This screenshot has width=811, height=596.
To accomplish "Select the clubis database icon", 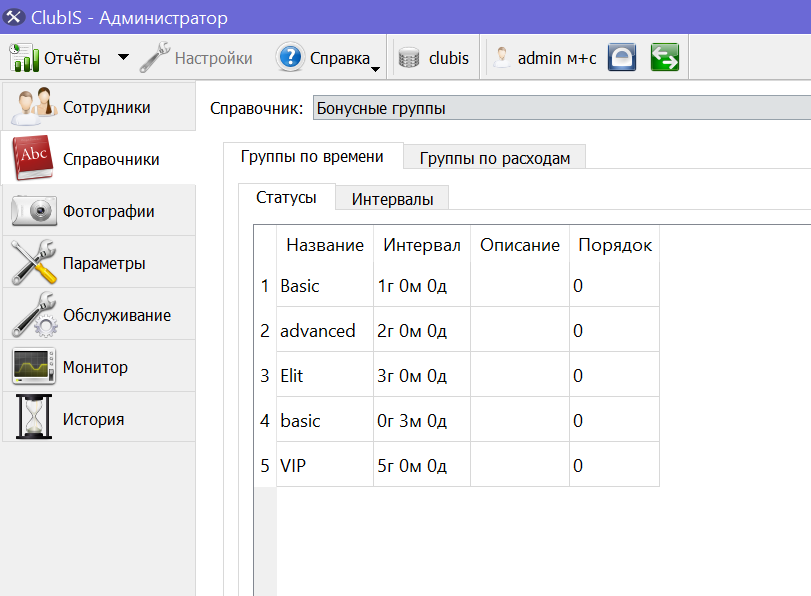I will [409, 58].
